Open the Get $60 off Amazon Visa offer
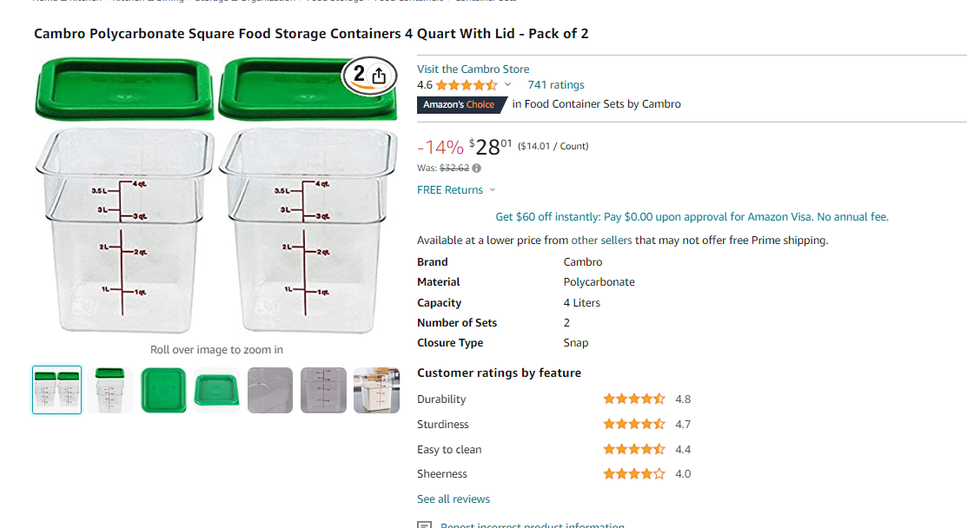Screen dimensions: 980x528 [692, 217]
